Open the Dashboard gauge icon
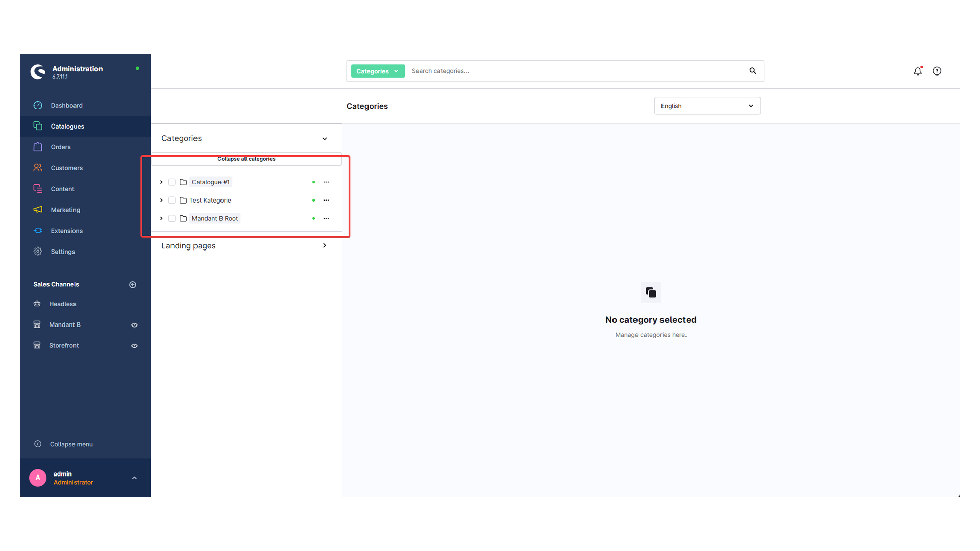Screen dimensions: 980x551 [x=38, y=105]
